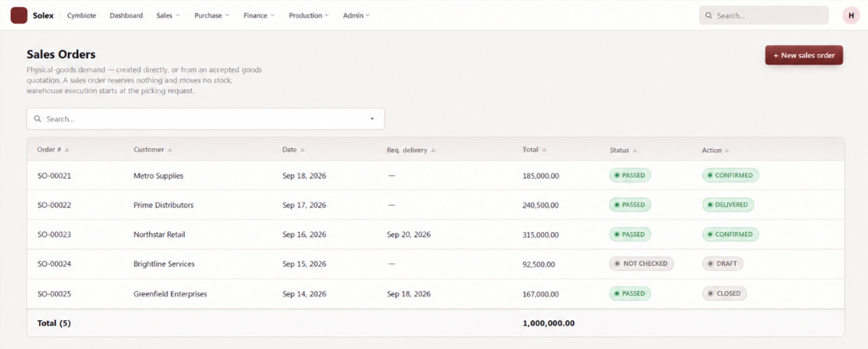Click requested delivery Sep 18, 2026 of SO-00025
The image size is (868, 349).
(409, 294)
